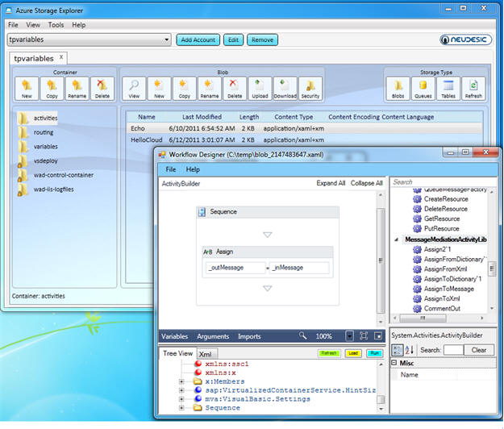The height and width of the screenshot is (429, 504).
Task: Click the categorized view icon in property grid
Action: pos(397,350)
